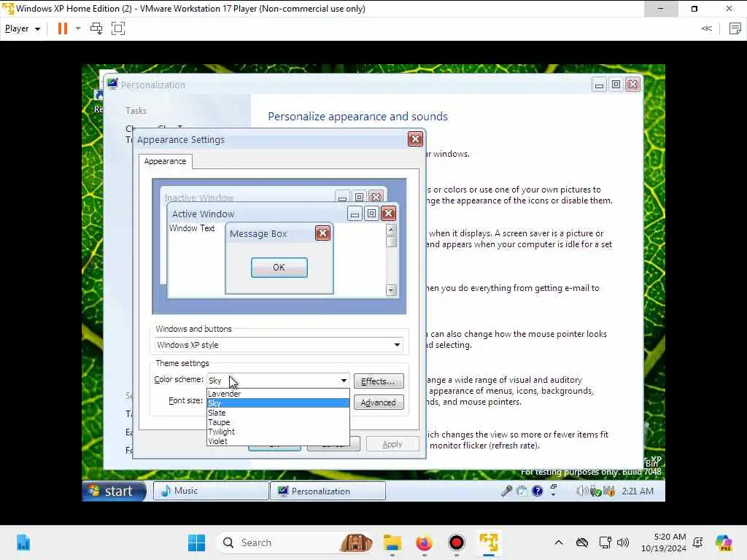
Task: Collapse the VMware toolbar with double chevron
Action: [x=706, y=28]
